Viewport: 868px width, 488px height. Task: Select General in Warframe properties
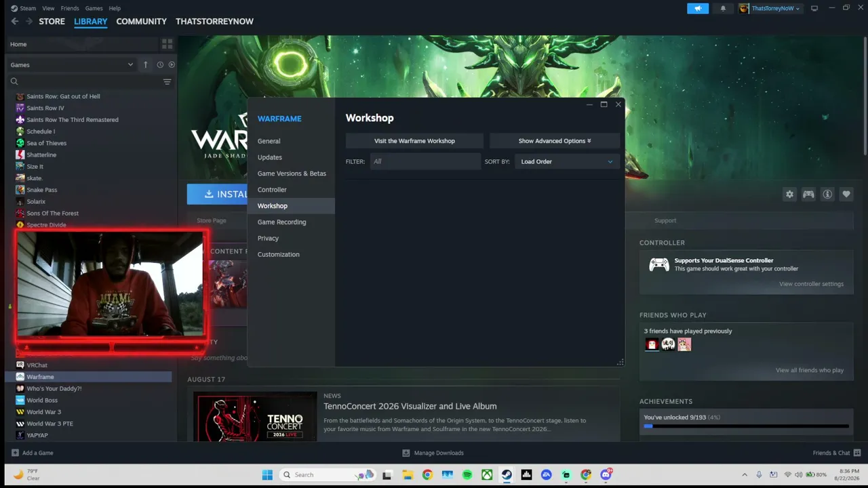pyautogui.click(x=291, y=141)
